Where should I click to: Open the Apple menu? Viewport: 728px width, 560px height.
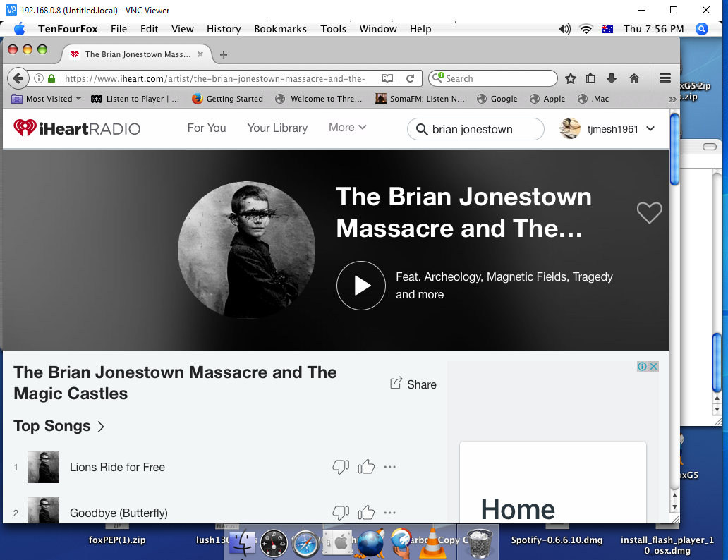pos(20,29)
